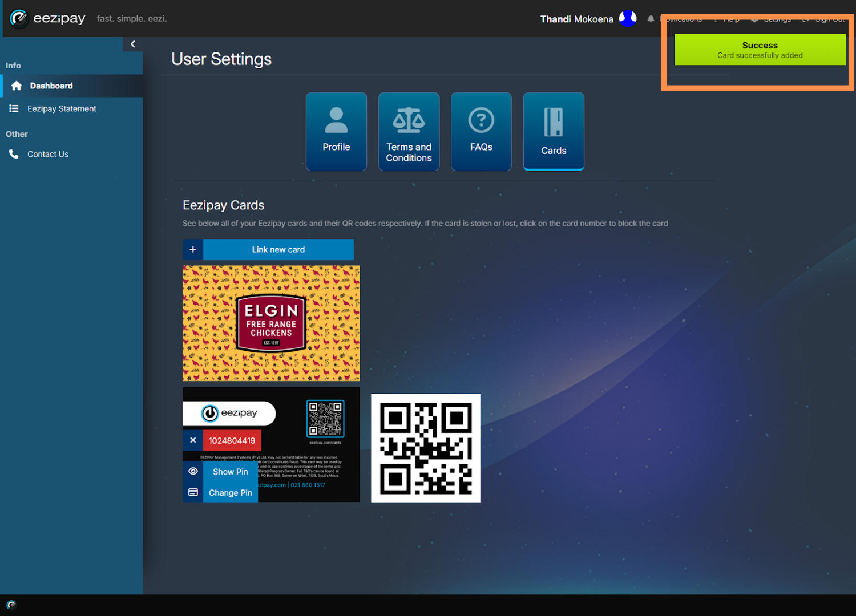Image resolution: width=856 pixels, height=616 pixels.
Task: Open the FAQs tile
Action: (481, 131)
